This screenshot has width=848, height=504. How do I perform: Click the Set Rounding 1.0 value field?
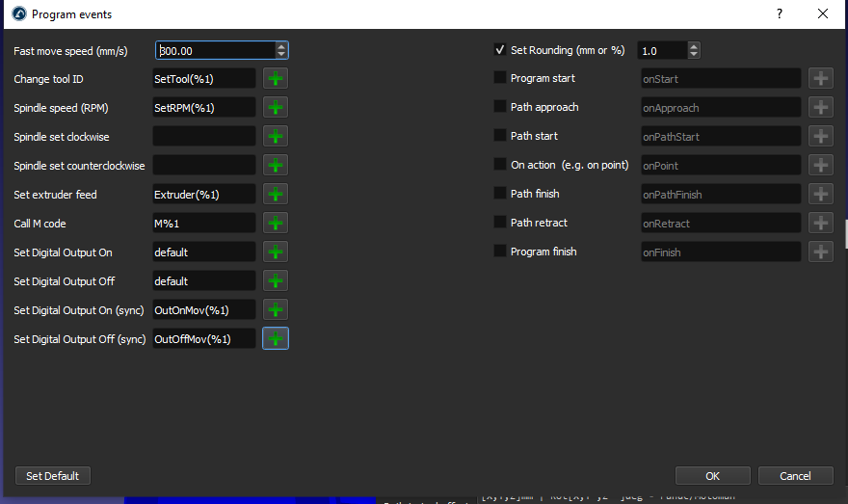tap(663, 50)
